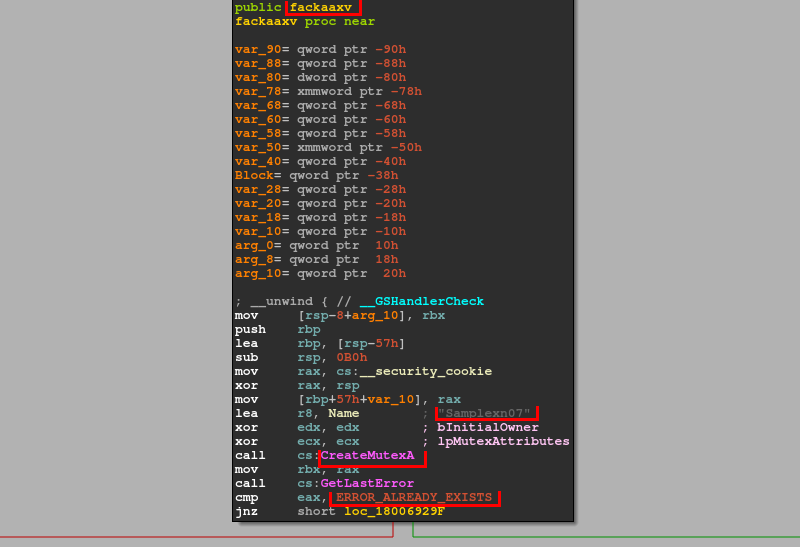Viewport: 800px width, 547px height.
Task: Click the var_18 variable definition
Action: click(320, 218)
